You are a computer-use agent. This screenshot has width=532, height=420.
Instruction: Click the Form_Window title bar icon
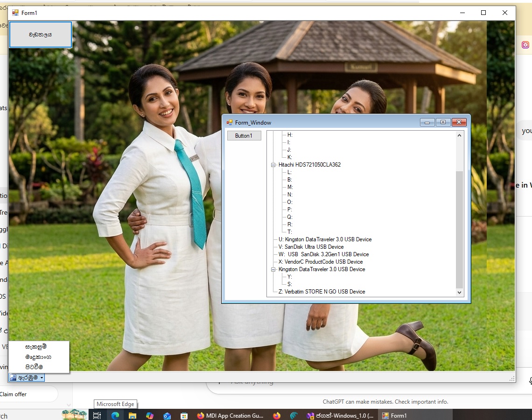coord(230,122)
